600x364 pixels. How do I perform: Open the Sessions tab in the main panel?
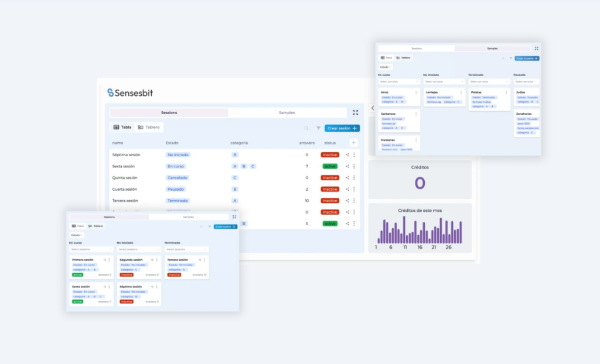click(x=169, y=112)
